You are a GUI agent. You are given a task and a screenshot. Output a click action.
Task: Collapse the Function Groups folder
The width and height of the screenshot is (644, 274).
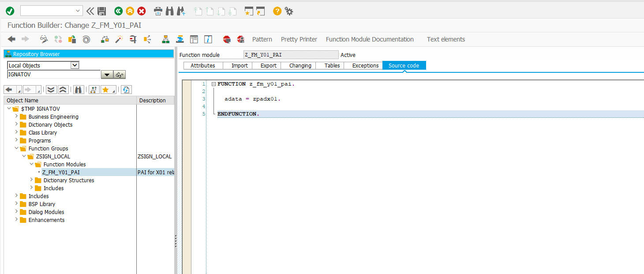point(17,148)
